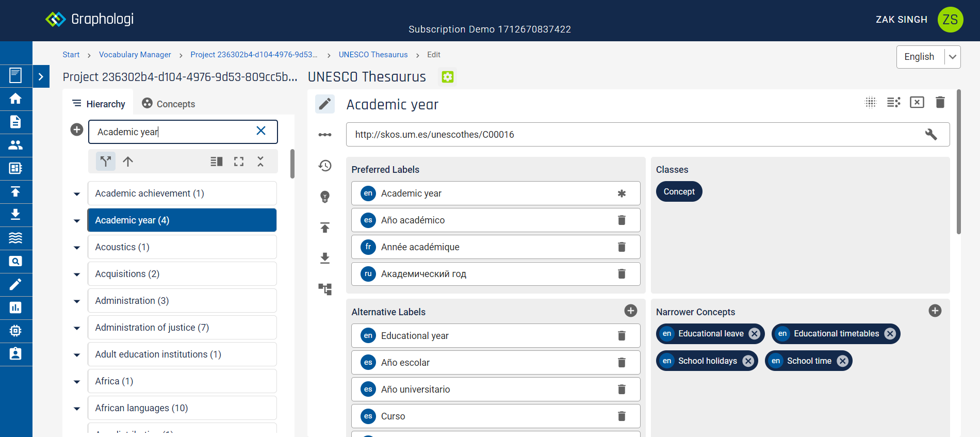Select Adult education institutions tree item
This screenshot has width=980, height=437.
pyautogui.click(x=182, y=354)
